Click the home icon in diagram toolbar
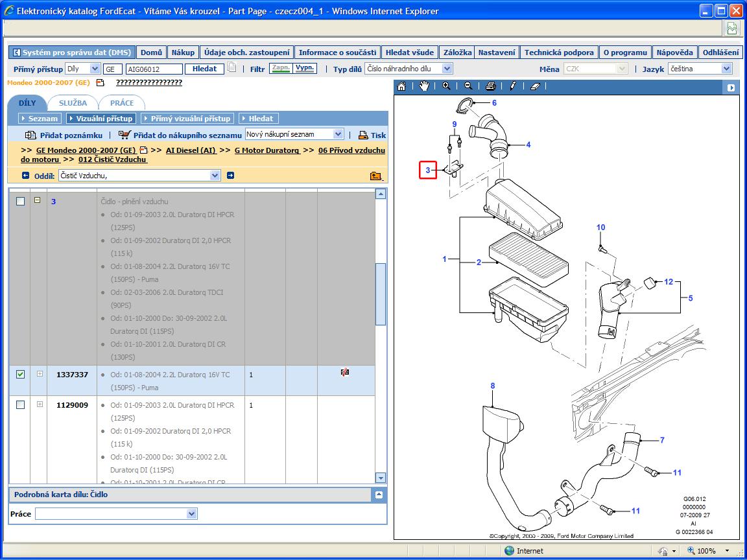The image size is (747, 560). coord(401,86)
